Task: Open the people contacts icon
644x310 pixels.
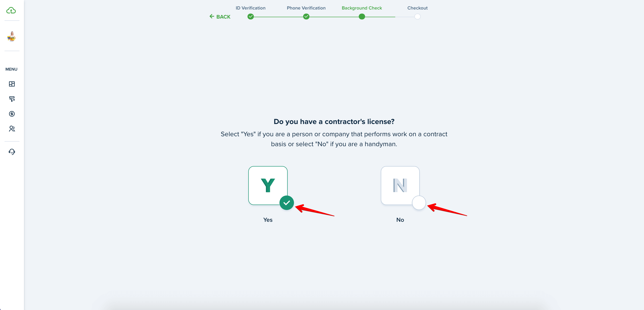Action: [x=12, y=129]
